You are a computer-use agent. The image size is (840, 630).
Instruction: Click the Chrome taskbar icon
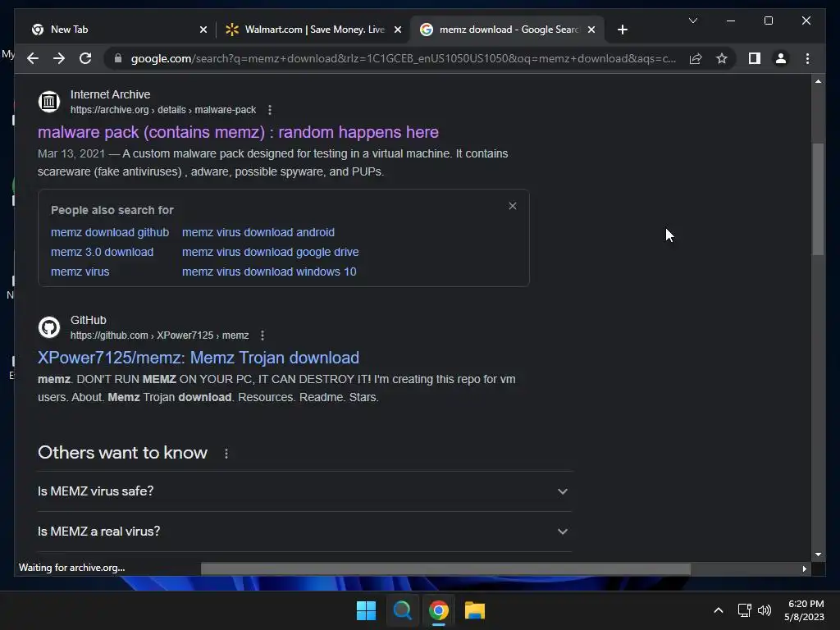pyautogui.click(x=438, y=610)
